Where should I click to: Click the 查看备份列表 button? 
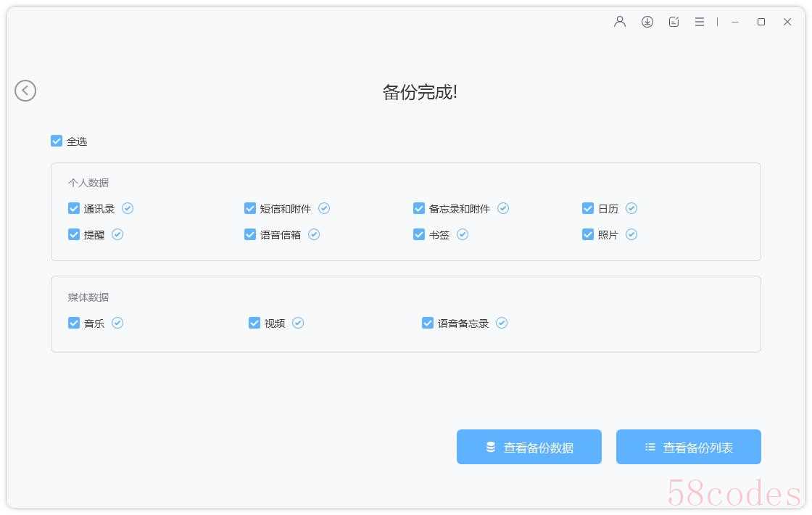point(688,447)
